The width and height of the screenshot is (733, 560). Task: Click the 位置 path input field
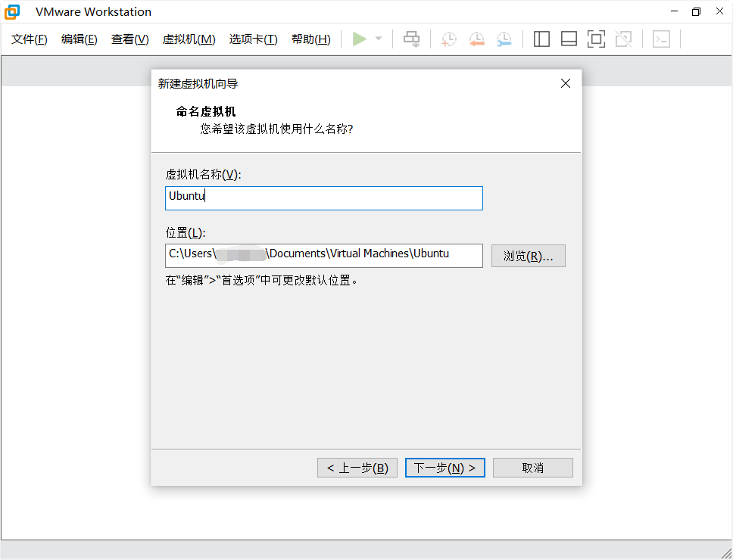click(x=324, y=256)
